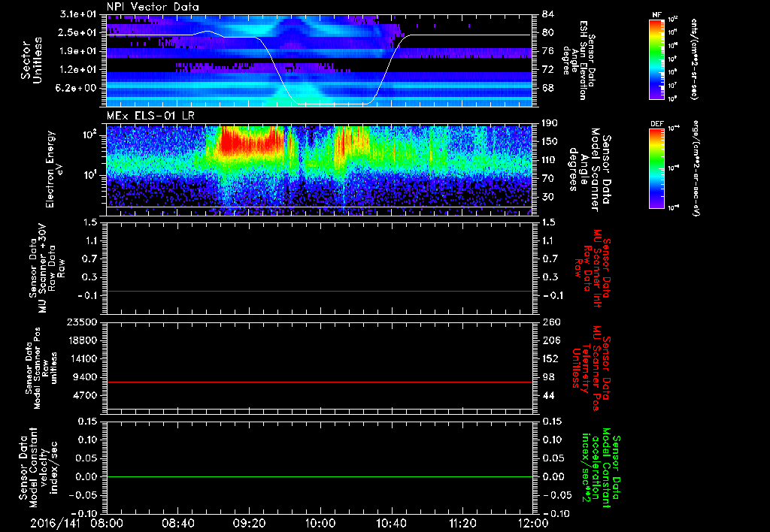
Task: Click the 08:40 time axis label
Action: (178, 523)
